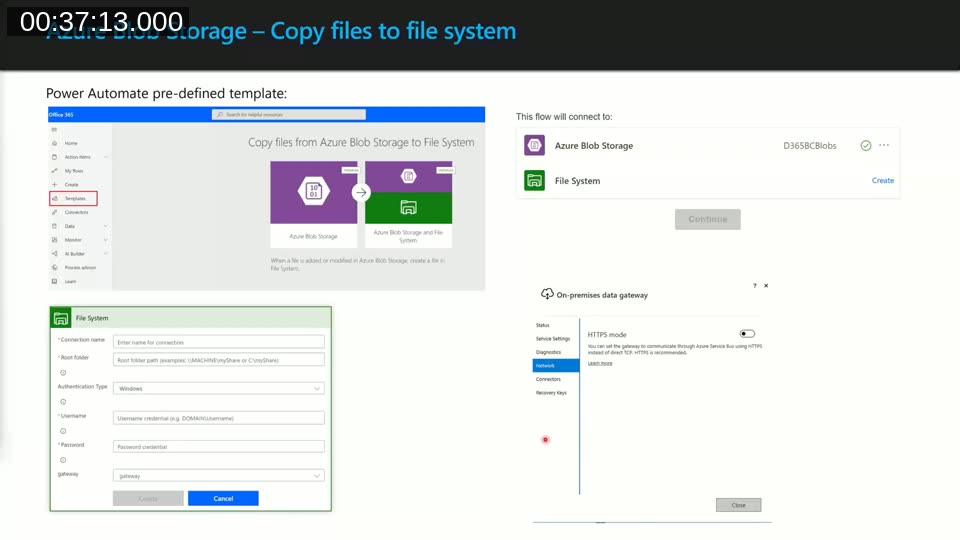This screenshot has width=960, height=540.
Task: Click the AI Builder icon
Action: [54, 253]
